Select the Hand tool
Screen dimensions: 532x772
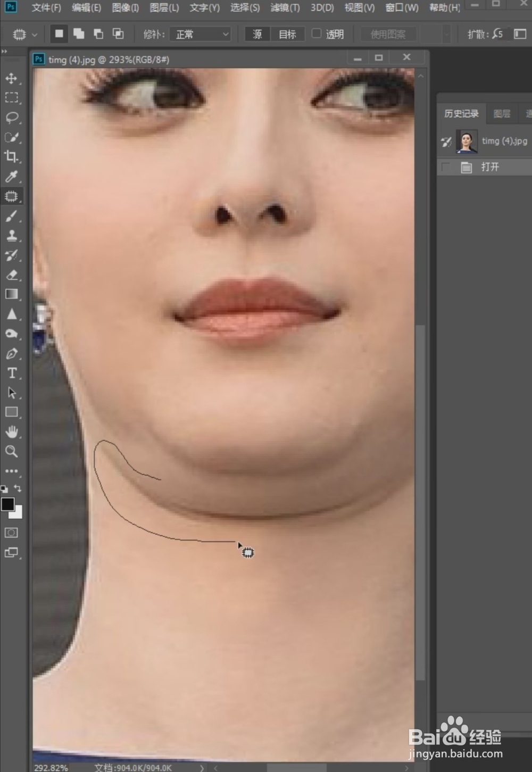pyautogui.click(x=11, y=431)
